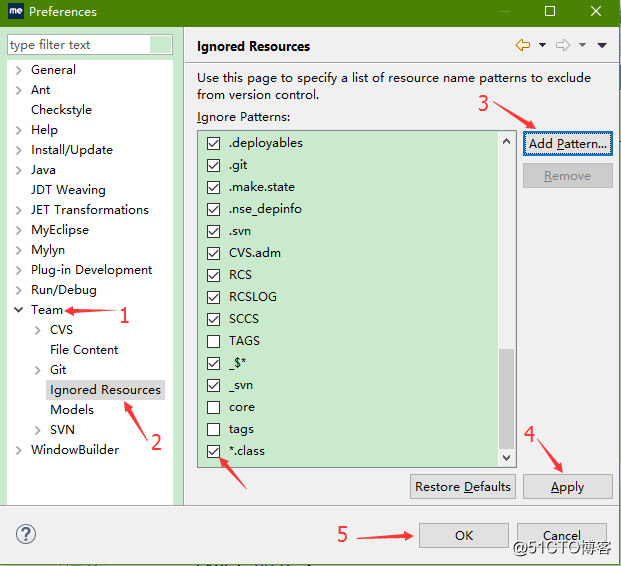This screenshot has height=566, width=621.
Task: Open Models under Team
Action: (x=72, y=410)
